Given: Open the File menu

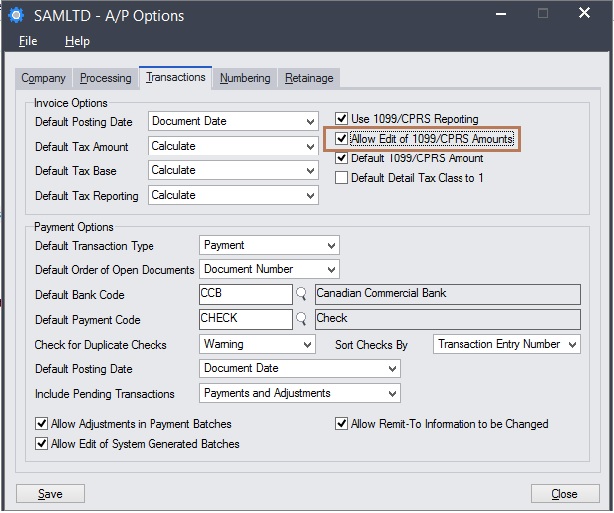Looking at the screenshot, I should [x=28, y=41].
